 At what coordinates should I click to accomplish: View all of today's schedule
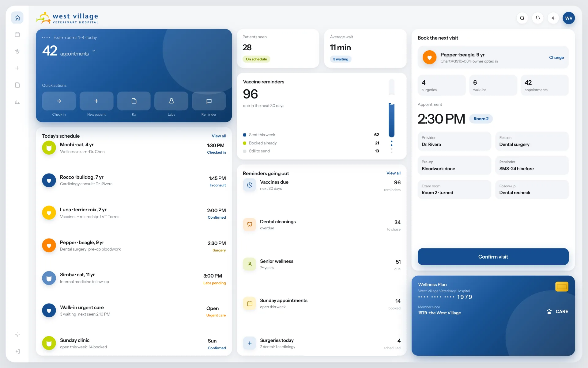click(219, 136)
